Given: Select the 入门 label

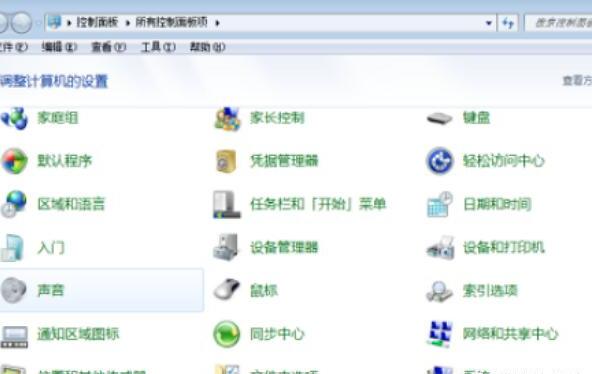Looking at the screenshot, I should point(51,248).
